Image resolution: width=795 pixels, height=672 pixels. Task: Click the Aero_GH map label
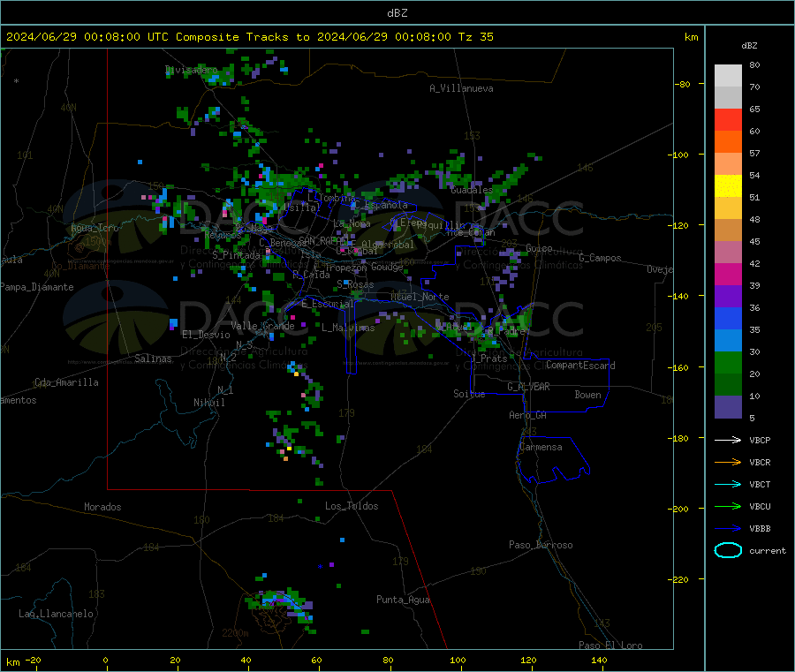pos(527,415)
